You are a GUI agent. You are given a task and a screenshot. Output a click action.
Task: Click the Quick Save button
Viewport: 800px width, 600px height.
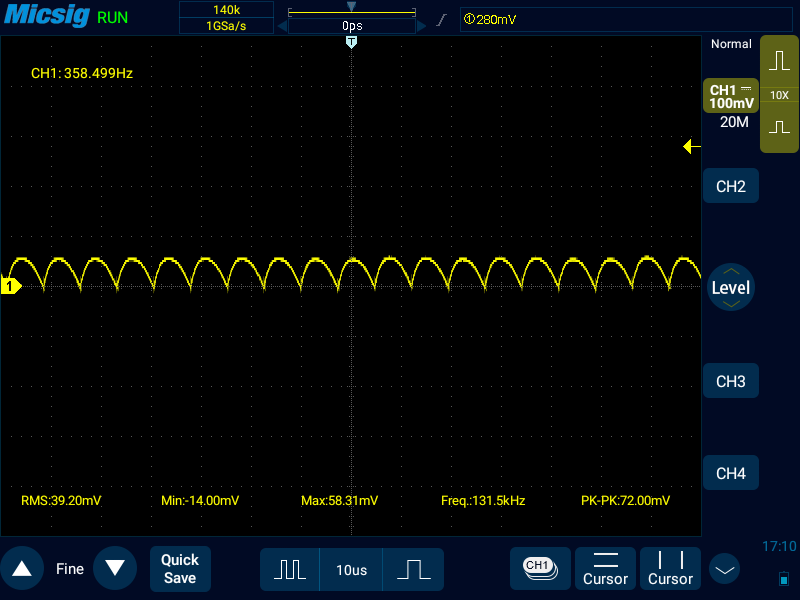[180, 568]
